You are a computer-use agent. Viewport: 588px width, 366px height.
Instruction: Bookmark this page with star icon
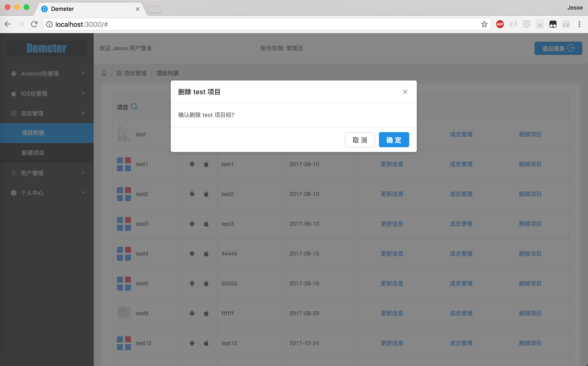pos(484,24)
